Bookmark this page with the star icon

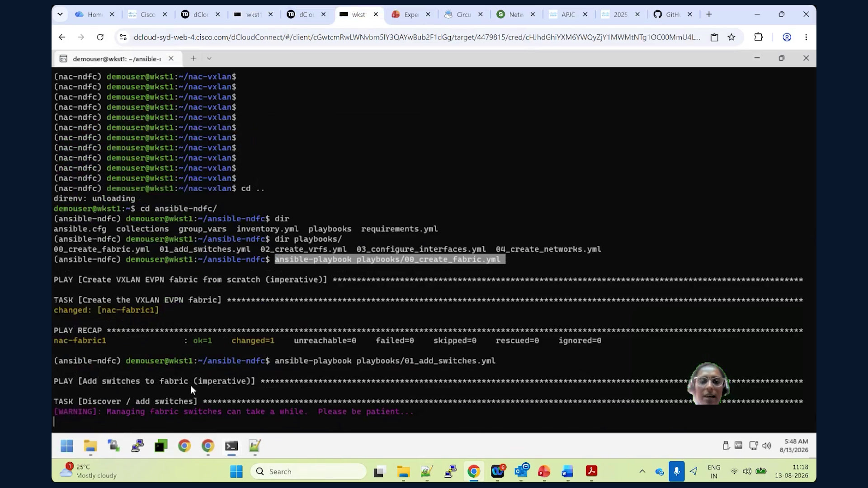click(731, 37)
